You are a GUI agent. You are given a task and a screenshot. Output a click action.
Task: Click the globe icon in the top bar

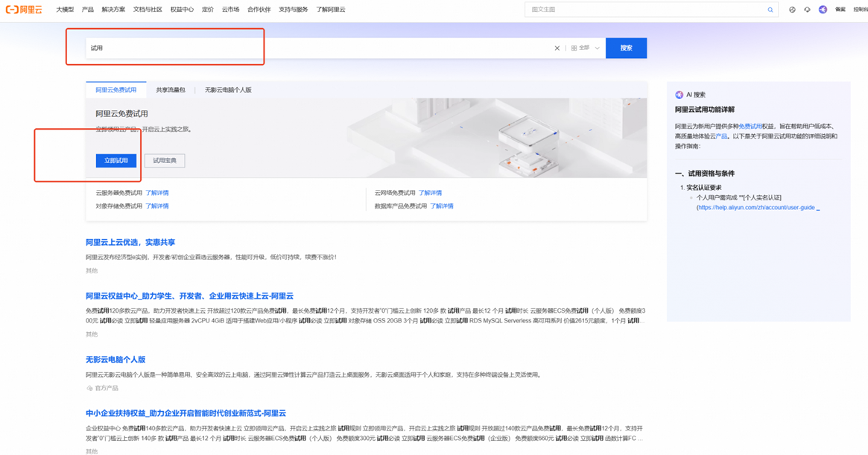click(792, 10)
